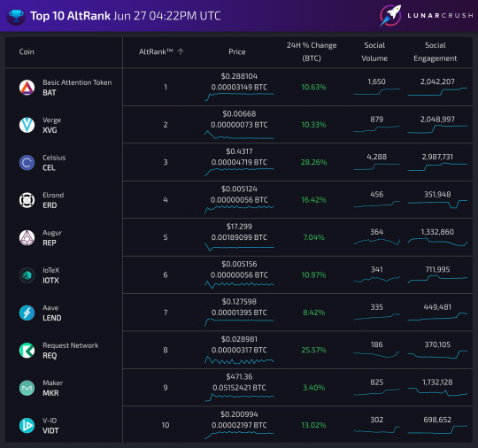Click the 8.42% change value
The image size is (478, 448).
click(x=313, y=313)
